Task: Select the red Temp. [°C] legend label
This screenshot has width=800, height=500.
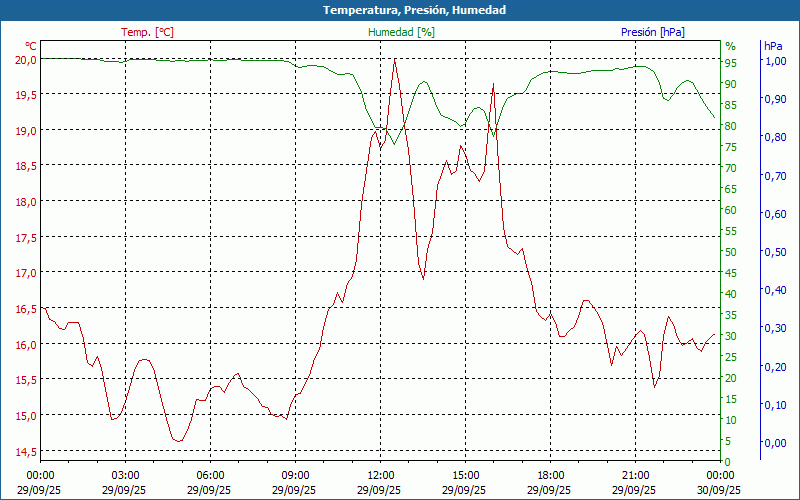Action: tap(147, 32)
